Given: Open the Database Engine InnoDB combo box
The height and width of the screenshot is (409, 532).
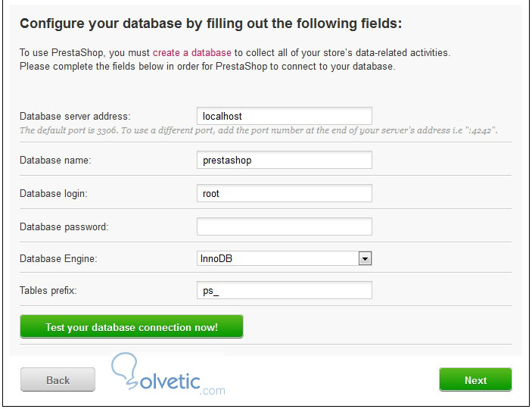Looking at the screenshot, I should tap(277, 259).
